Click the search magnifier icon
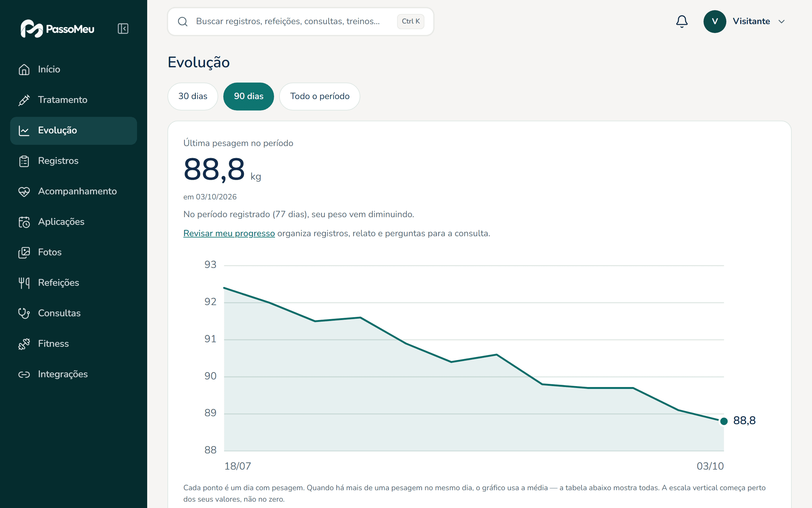This screenshot has height=508, width=812. coord(182,22)
